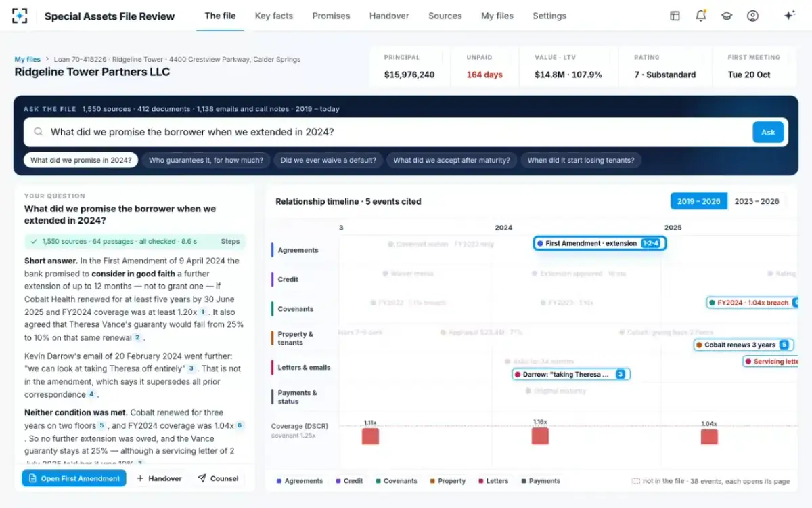Click the '+ Handover' button

tap(159, 478)
